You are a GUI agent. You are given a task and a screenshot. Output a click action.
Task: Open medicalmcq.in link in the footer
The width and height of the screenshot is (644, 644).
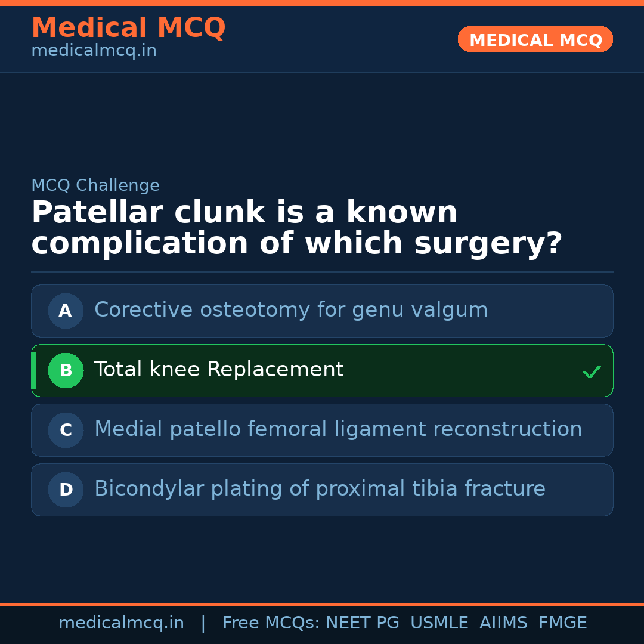pyautogui.click(x=121, y=623)
